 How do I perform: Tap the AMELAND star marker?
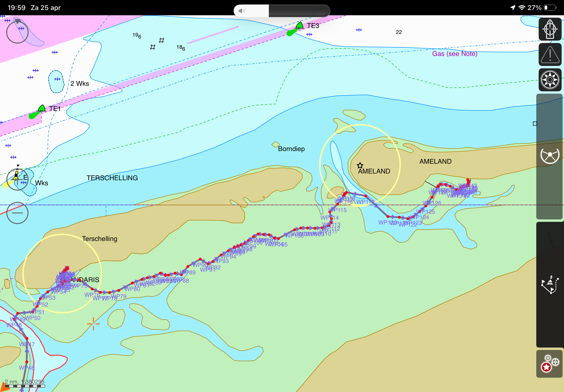(x=360, y=165)
